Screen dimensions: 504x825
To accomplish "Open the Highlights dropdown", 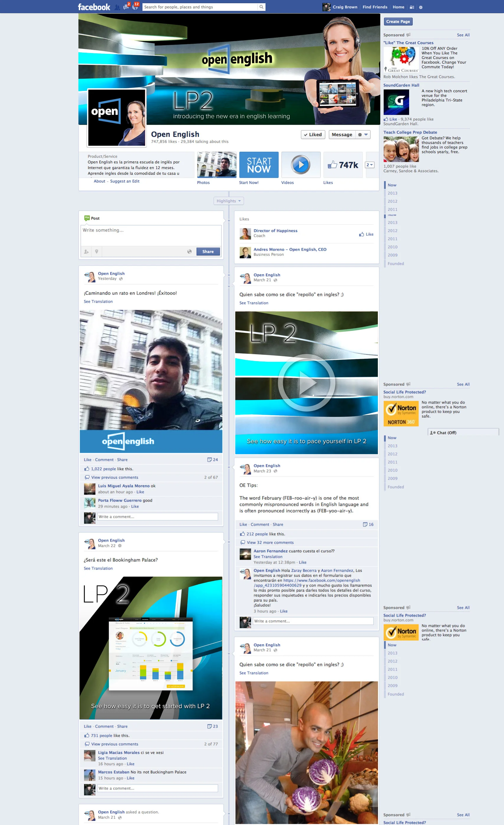I will tap(229, 201).
